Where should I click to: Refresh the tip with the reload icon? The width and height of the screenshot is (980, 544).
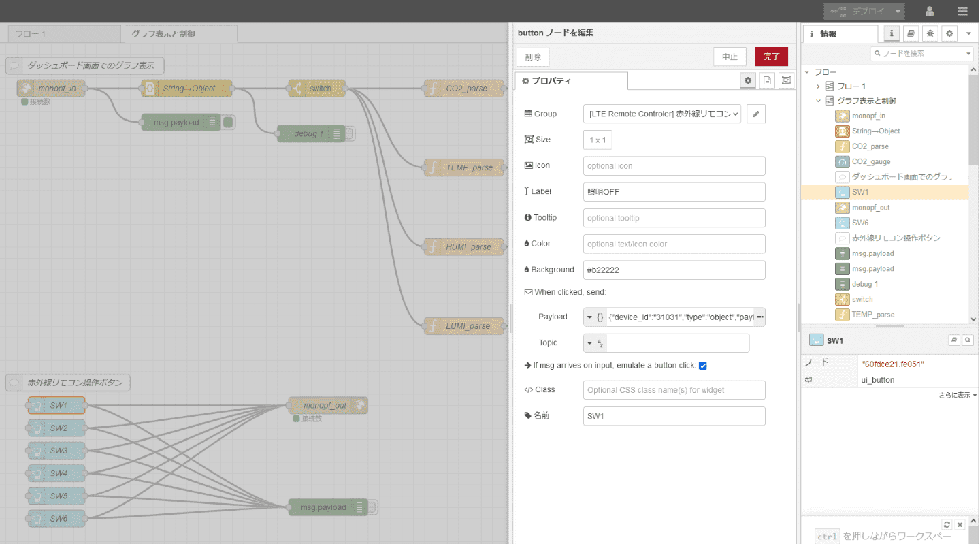pyautogui.click(x=947, y=524)
